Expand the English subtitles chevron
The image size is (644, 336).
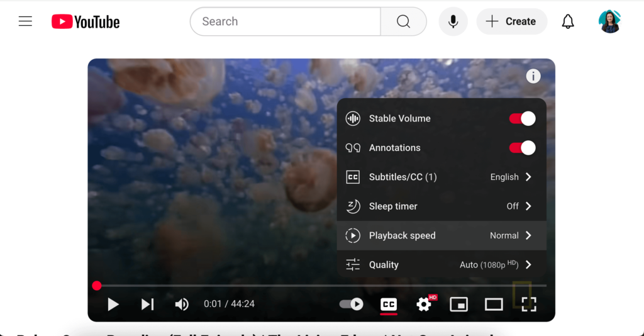(x=528, y=177)
